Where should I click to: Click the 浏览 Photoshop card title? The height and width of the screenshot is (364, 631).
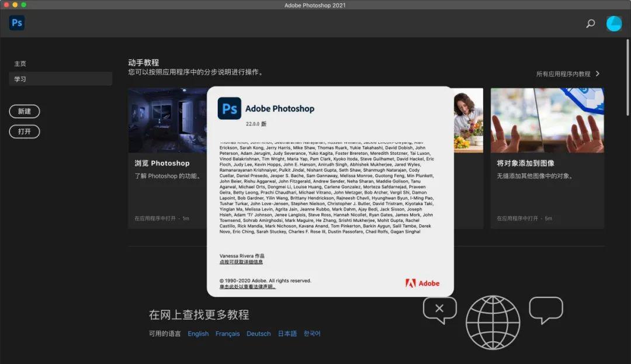tap(162, 163)
